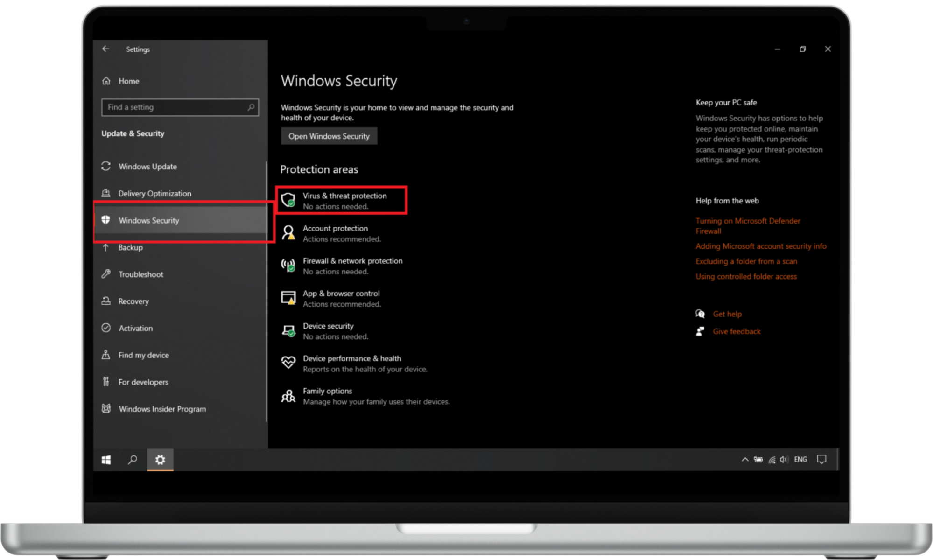This screenshot has height=560, width=933.
Task: Click the Account protection person icon
Action: click(x=288, y=232)
